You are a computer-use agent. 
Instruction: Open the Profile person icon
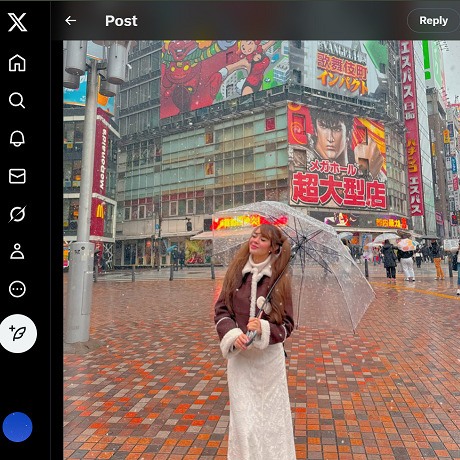(x=17, y=251)
